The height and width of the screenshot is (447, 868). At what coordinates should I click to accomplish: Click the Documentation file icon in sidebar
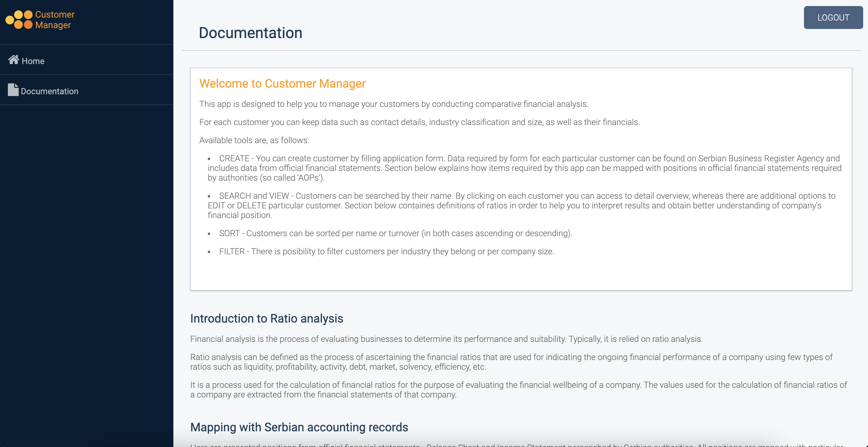coord(13,90)
